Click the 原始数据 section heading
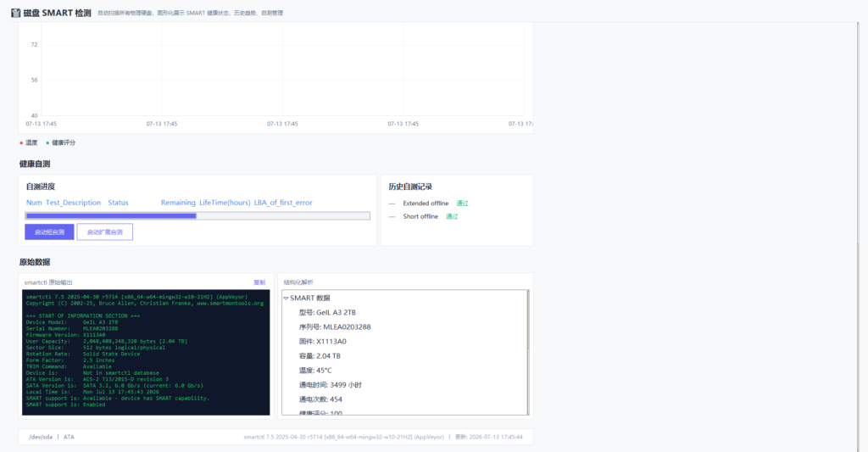 tap(35, 262)
